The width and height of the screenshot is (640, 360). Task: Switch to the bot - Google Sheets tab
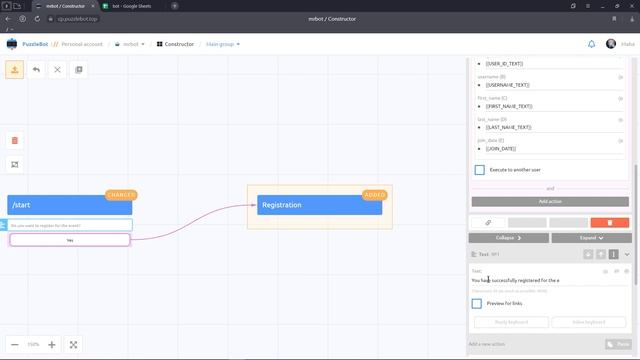tap(131, 6)
